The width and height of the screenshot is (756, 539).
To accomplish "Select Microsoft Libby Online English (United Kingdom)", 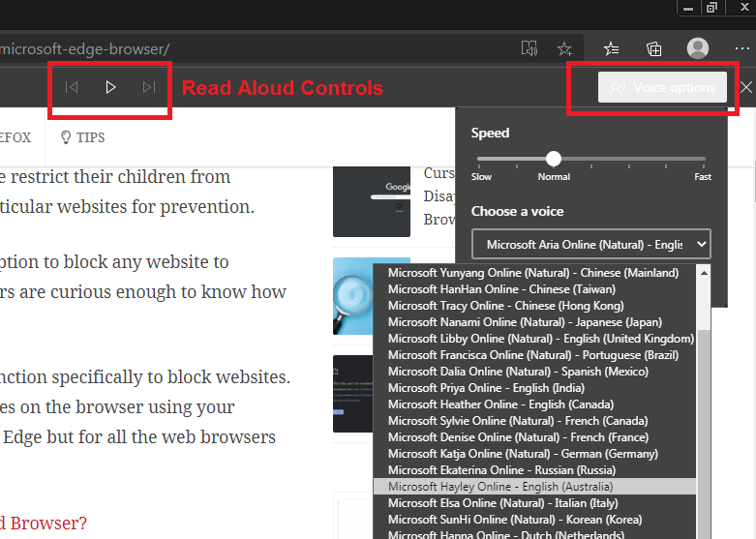I will pyautogui.click(x=534, y=339).
